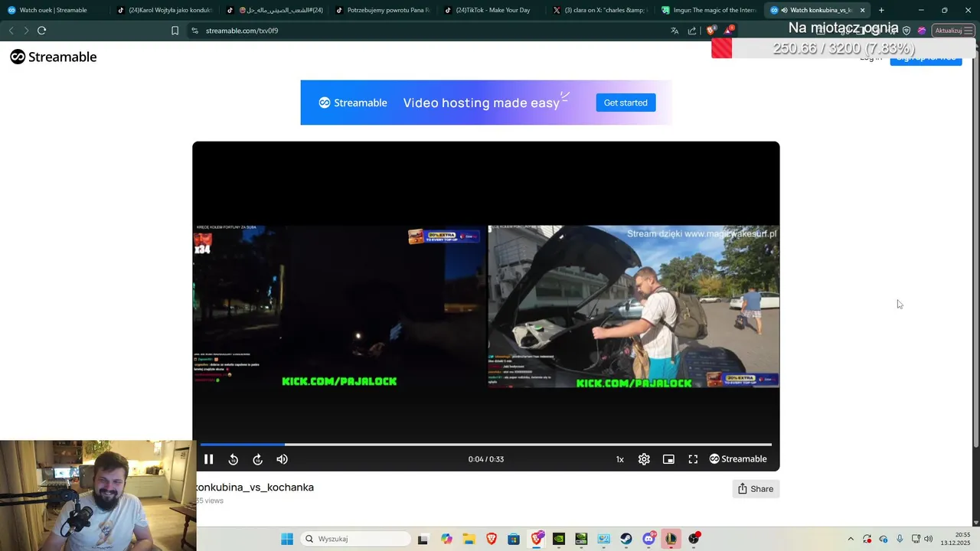
Task: Switch to clara on X tab
Action: point(601,10)
